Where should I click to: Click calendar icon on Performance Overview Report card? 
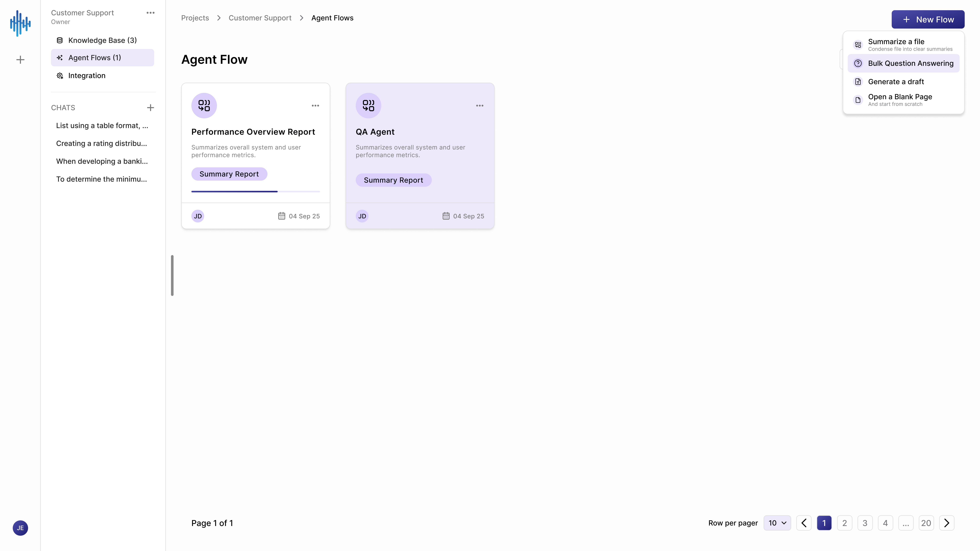coord(282,216)
